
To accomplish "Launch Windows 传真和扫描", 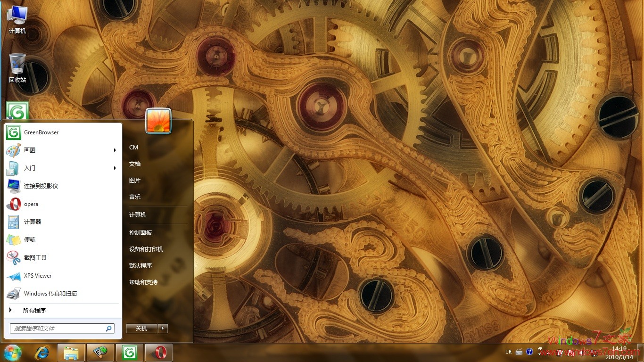I will point(50,293).
